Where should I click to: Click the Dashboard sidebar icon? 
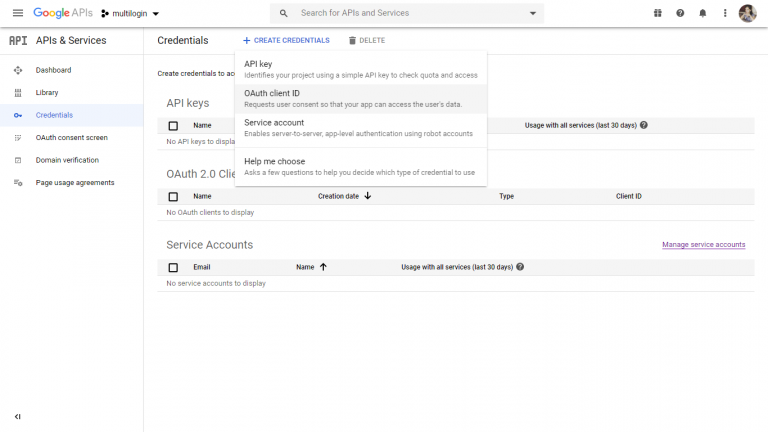[18, 70]
